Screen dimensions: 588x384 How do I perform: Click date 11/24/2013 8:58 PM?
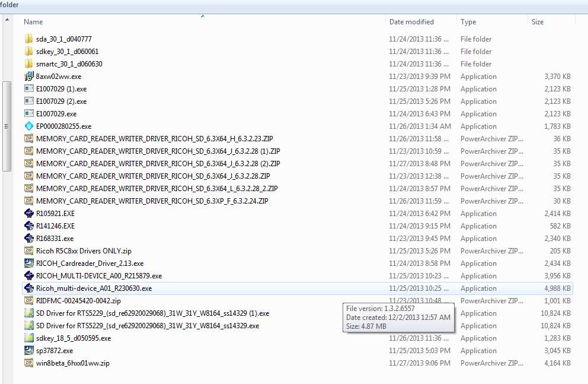(420, 263)
